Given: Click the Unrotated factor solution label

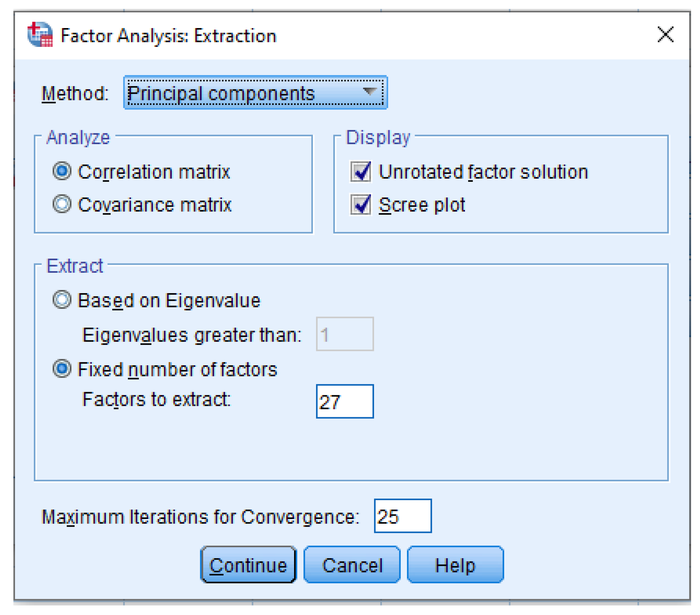Looking at the screenshot, I should pyautogui.click(x=483, y=172).
